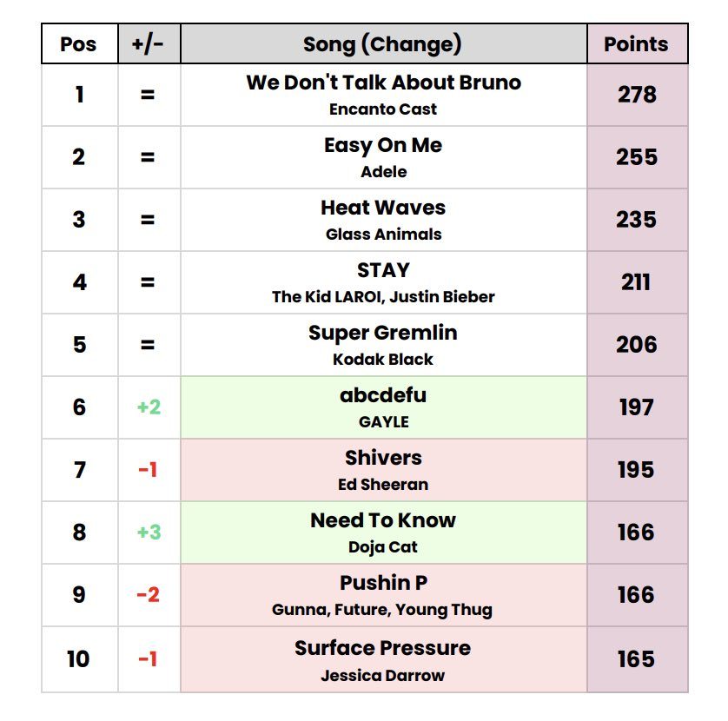Select the "Super Gremlin" song title

click(383, 333)
